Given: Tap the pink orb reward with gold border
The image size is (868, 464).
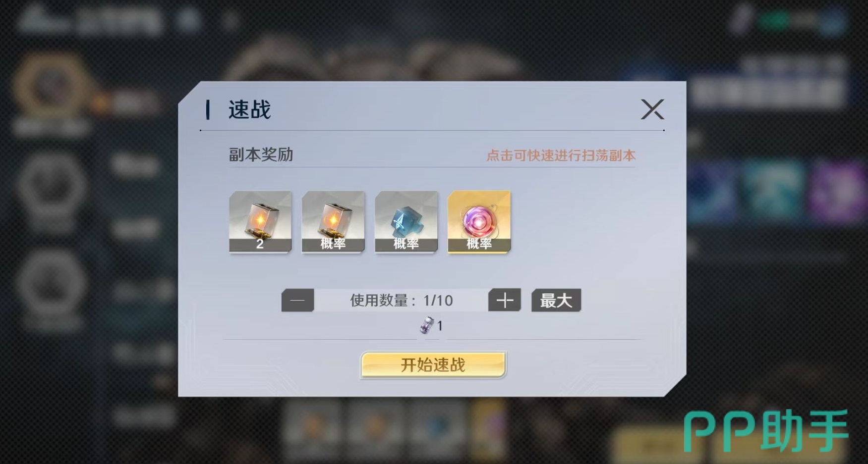Looking at the screenshot, I should tap(479, 222).
